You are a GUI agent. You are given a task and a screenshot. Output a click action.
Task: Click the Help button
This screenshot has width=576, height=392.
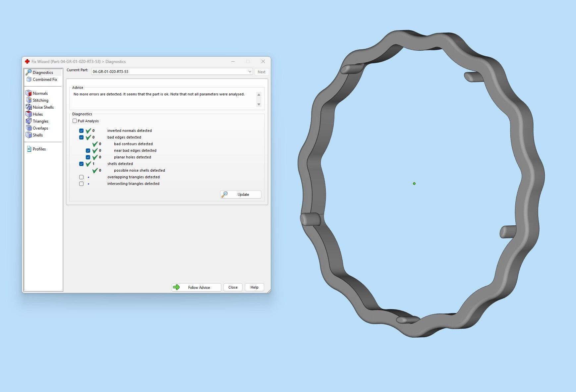pos(255,287)
